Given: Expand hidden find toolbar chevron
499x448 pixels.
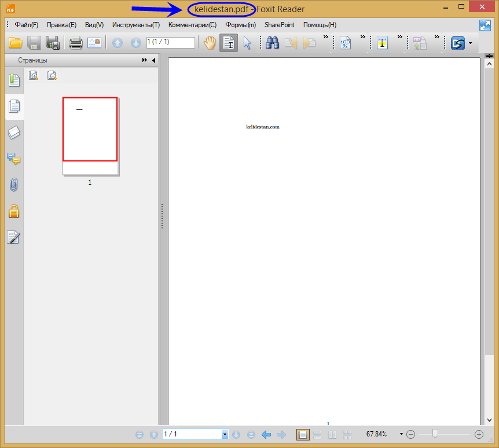Looking at the screenshot, I should coord(326,37).
